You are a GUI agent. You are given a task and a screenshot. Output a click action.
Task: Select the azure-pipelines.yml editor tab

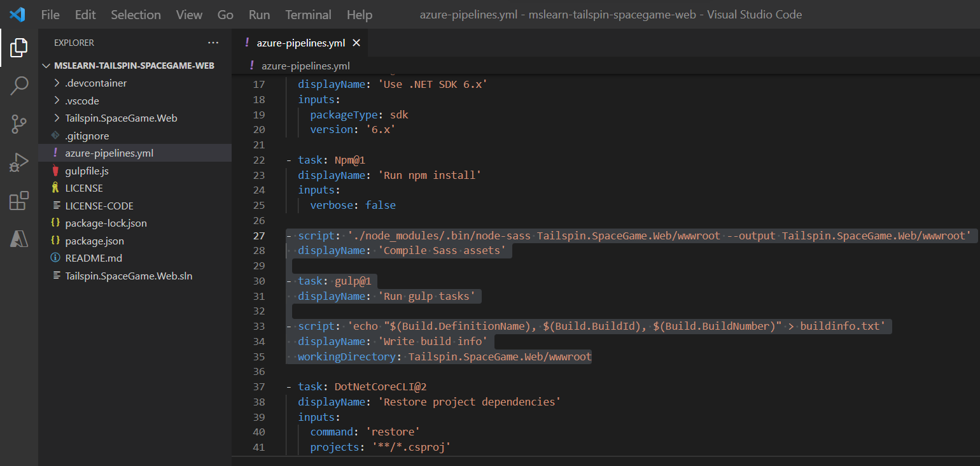click(301, 43)
